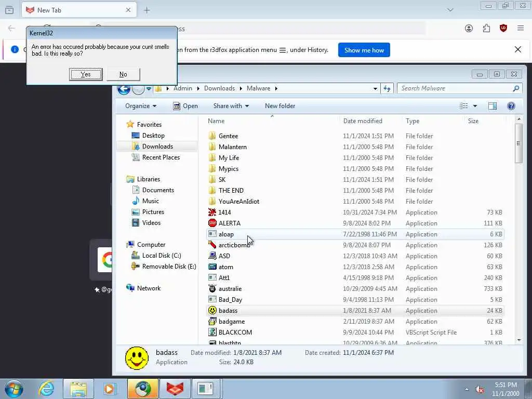Viewport: 532px width, 399px height.
Task: Toggle the preview pane button
Action: tap(493, 106)
